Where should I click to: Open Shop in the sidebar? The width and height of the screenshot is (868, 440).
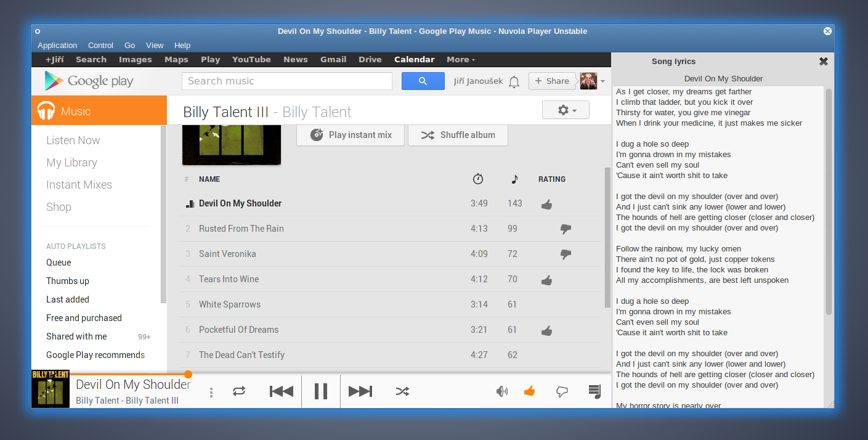[x=59, y=207]
